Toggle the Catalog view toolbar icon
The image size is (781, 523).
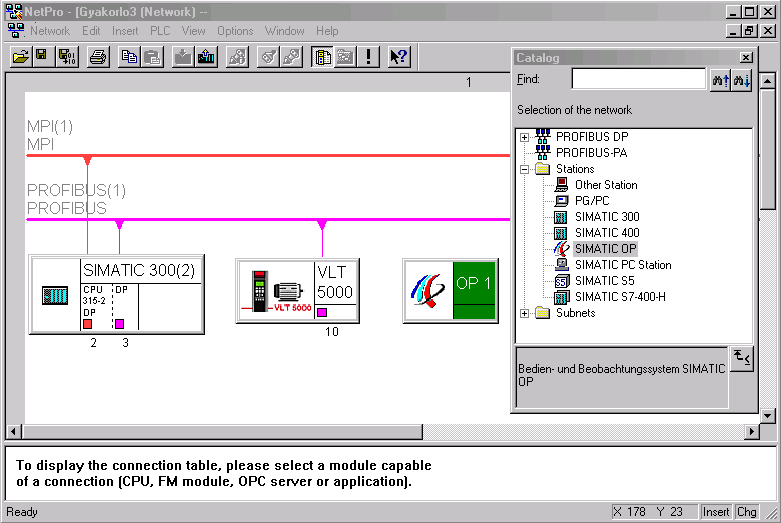(x=322, y=56)
